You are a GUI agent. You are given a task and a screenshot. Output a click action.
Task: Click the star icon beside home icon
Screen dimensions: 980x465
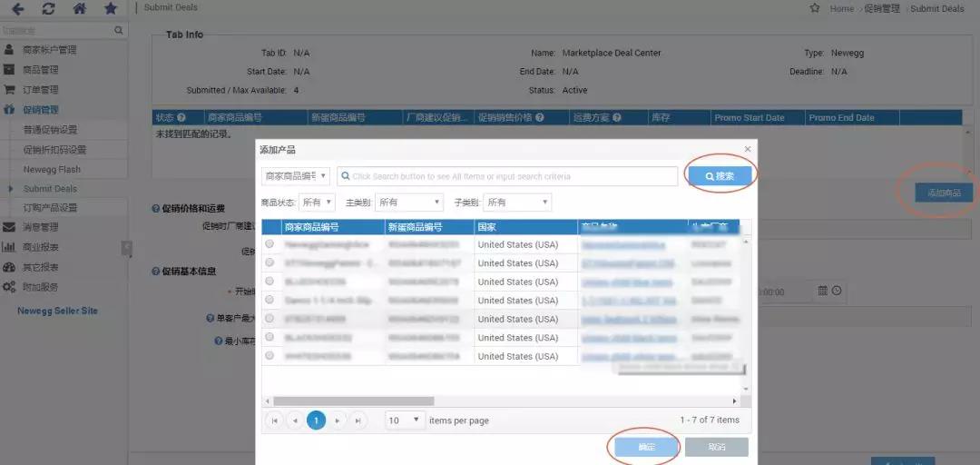(x=111, y=9)
